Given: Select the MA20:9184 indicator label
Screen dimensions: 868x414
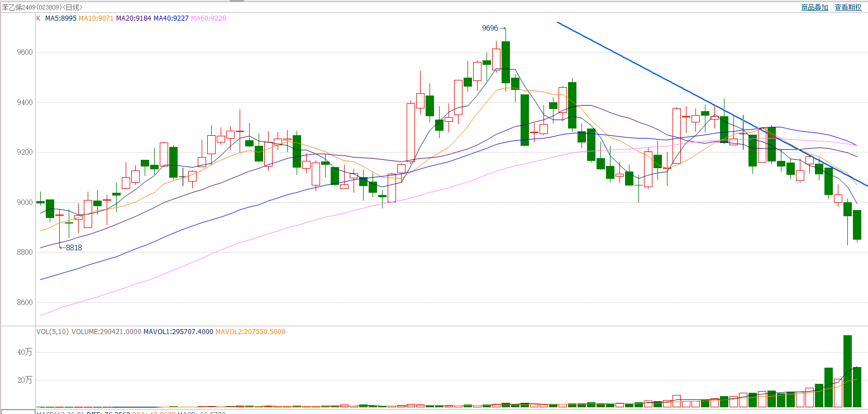Looking at the screenshot, I should click(133, 18).
